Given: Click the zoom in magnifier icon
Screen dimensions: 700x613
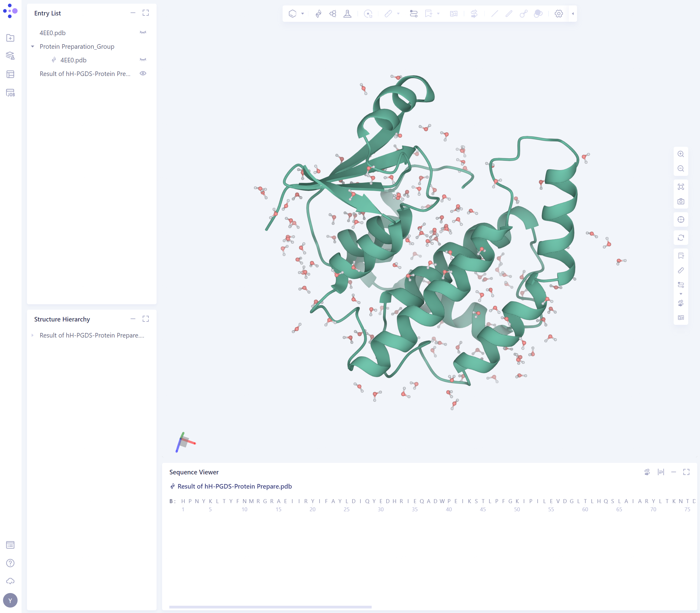Looking at the screenshot, I should pos(681,154).
